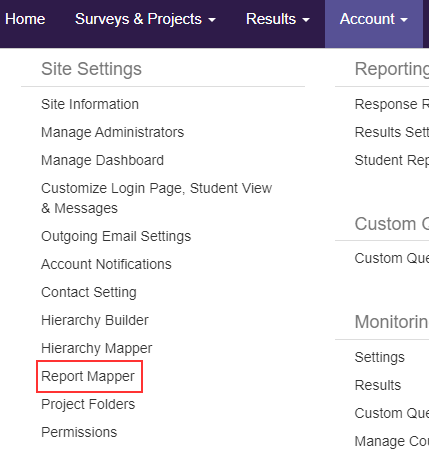Select Customize Login Page, Student View & Messages
The width and height of the screenshot is (429, 454).
(x=157, y=198)
